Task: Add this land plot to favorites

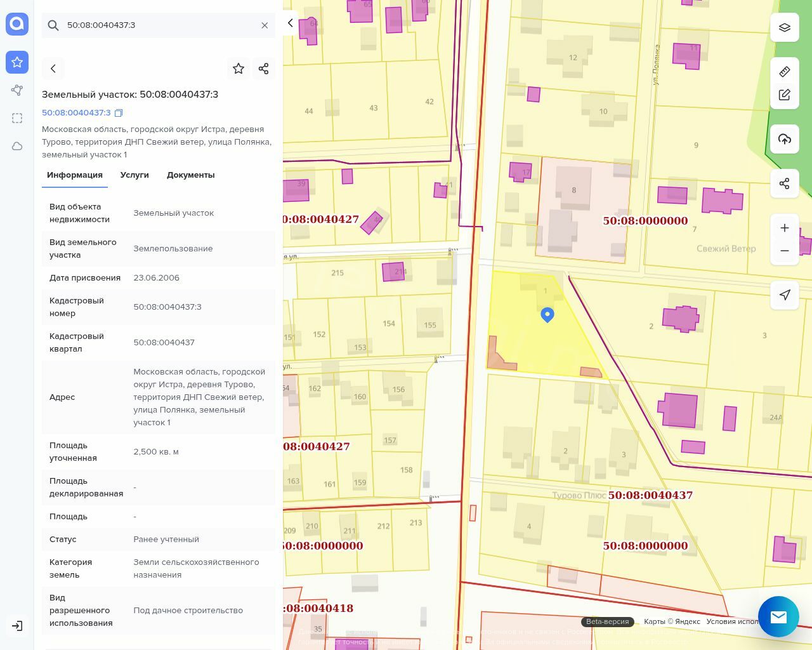Action: 239,69
